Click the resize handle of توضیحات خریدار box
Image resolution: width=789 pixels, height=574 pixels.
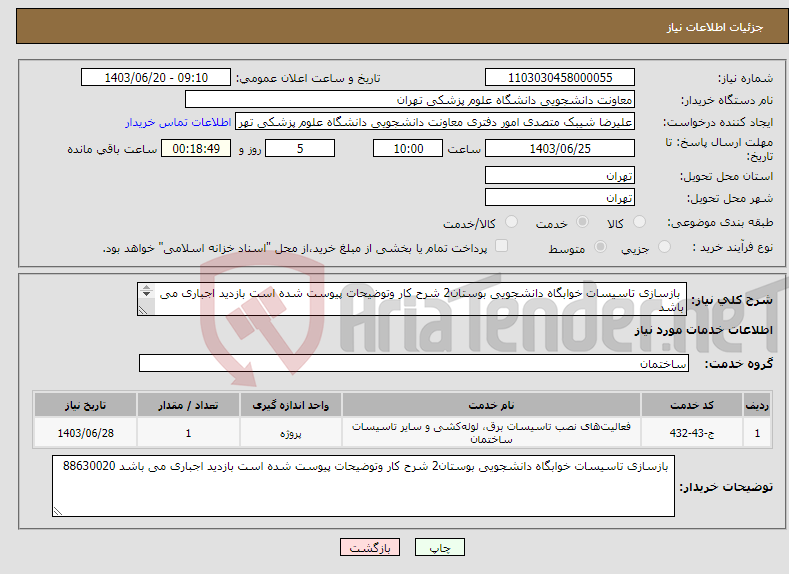pyautogui.click(x=58, y=511)
